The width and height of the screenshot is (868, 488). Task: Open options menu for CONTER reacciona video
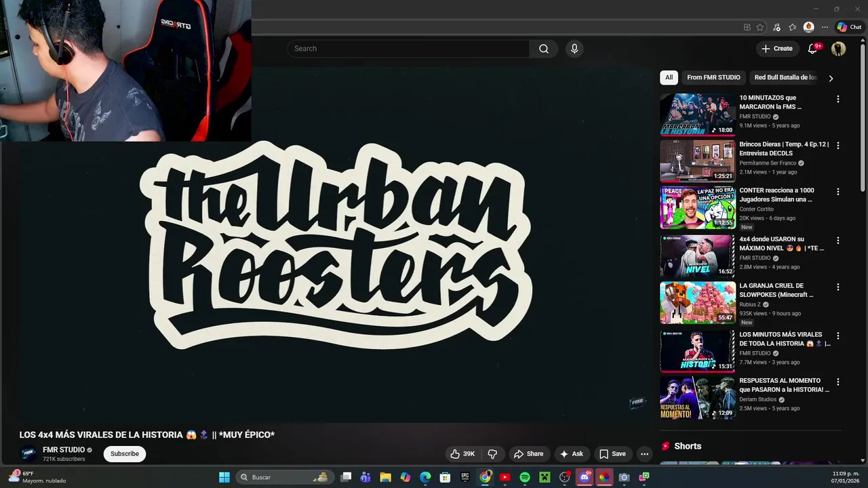click(x=837, y=192)
